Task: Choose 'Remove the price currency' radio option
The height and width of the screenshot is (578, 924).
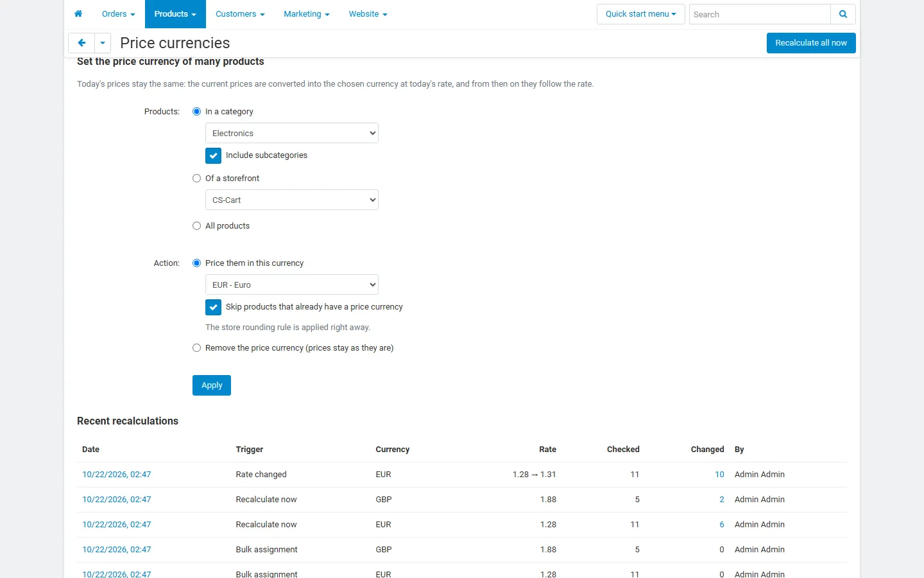Action: point(197,348)
